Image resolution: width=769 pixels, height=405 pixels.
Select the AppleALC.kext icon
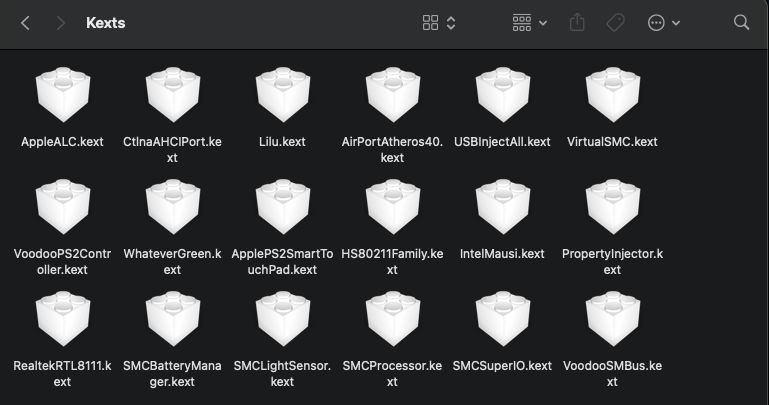click(x=62, y=95)
